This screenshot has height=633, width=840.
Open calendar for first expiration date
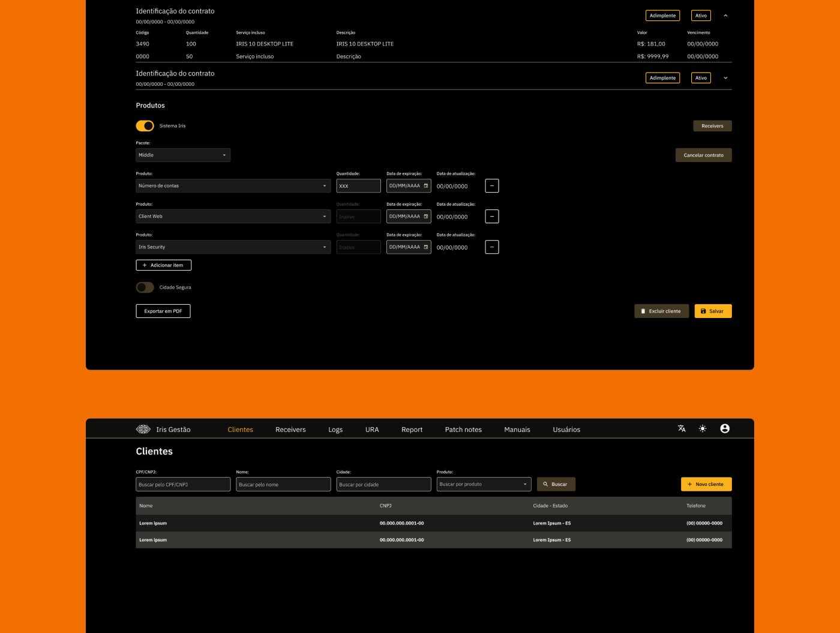tap(426, 186)
